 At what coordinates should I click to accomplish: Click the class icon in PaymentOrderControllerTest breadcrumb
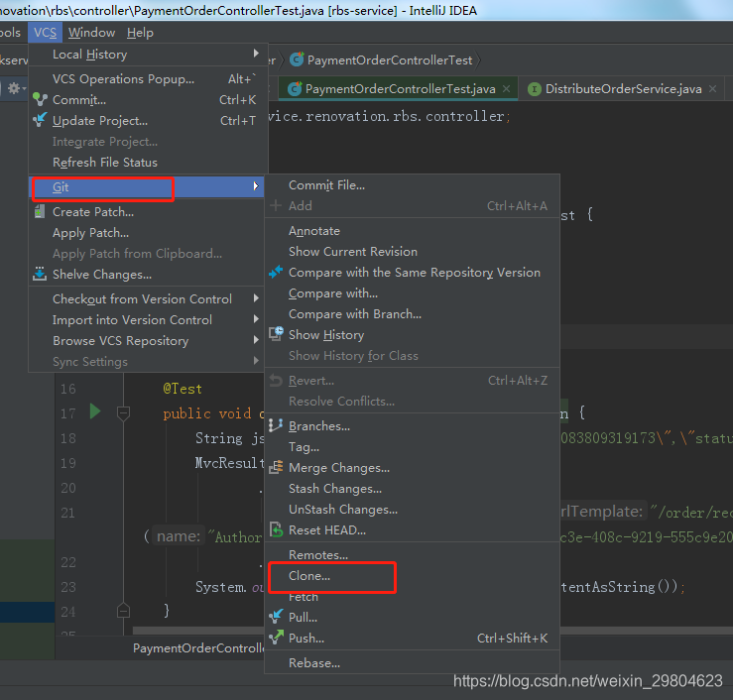[x=297, y=59]
